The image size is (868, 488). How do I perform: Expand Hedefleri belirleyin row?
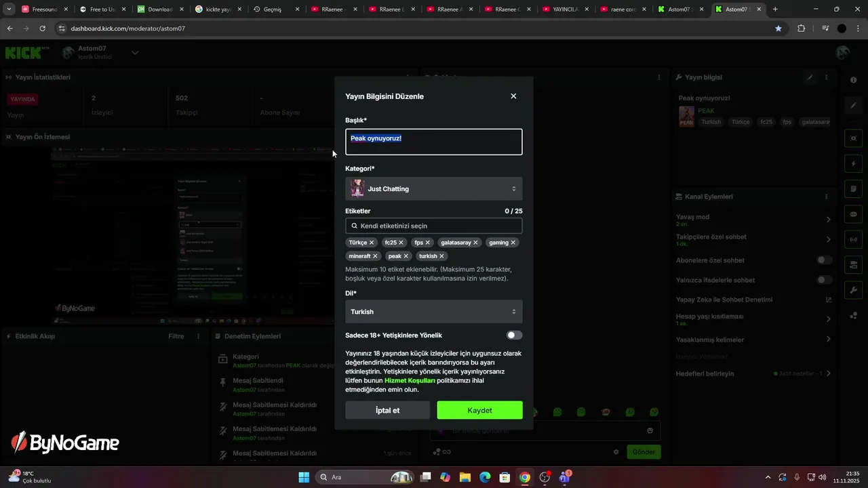(828, 373)
